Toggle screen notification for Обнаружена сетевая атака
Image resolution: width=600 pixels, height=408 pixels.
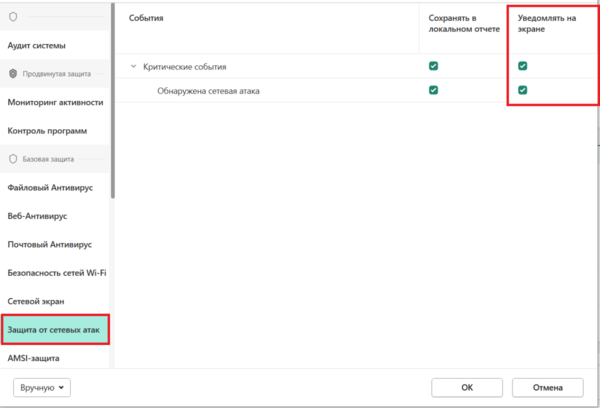point(522,90)
